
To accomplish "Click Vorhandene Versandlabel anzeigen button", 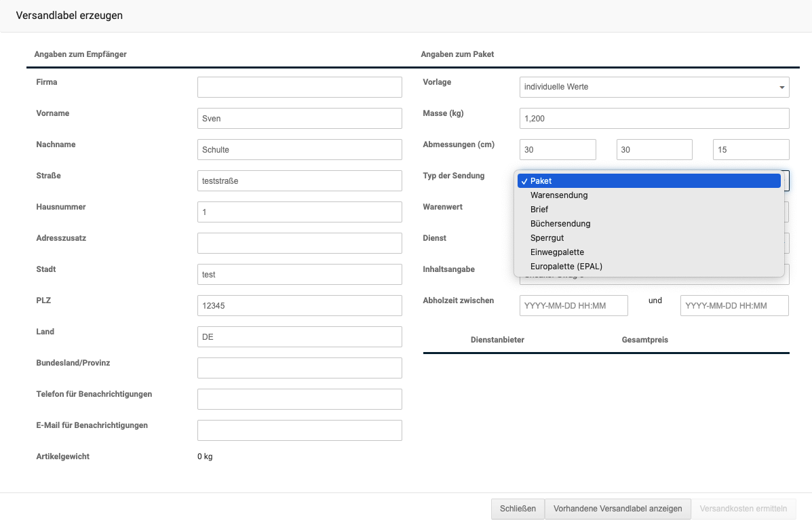I will pos(617,509).
